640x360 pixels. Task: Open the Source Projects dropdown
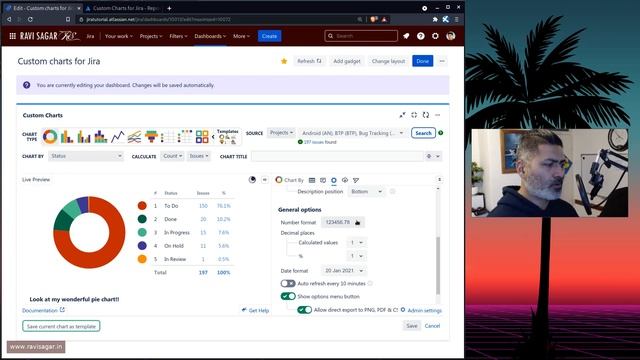click(x=281, y=133)
